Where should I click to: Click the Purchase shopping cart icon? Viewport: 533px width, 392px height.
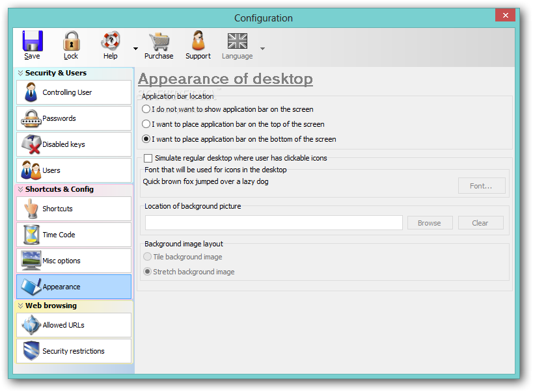159,41
